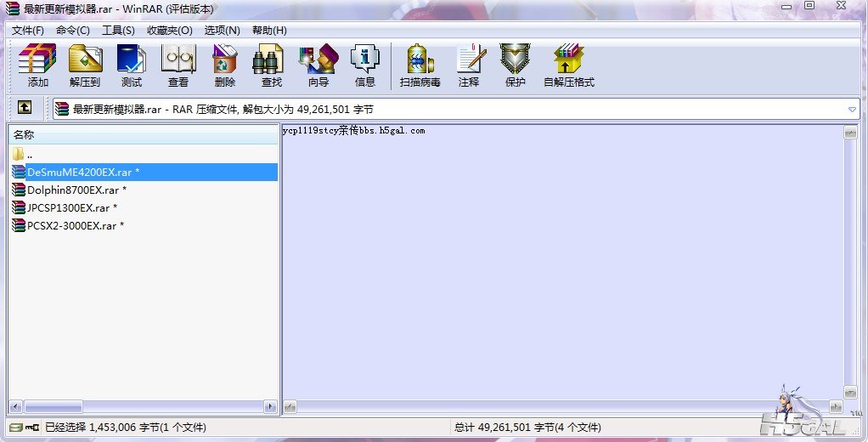The height and width of the screenshot is (442, 868).
Task: Show archive 信息 (Info)
Action: pyautogui.click(x=365, y=59)
